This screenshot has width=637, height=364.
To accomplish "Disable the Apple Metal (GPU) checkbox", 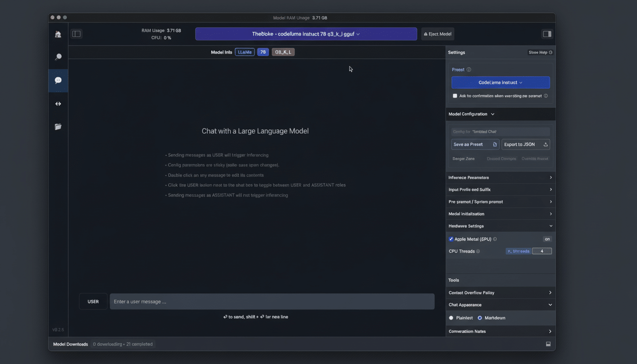I will click(451, 239).
